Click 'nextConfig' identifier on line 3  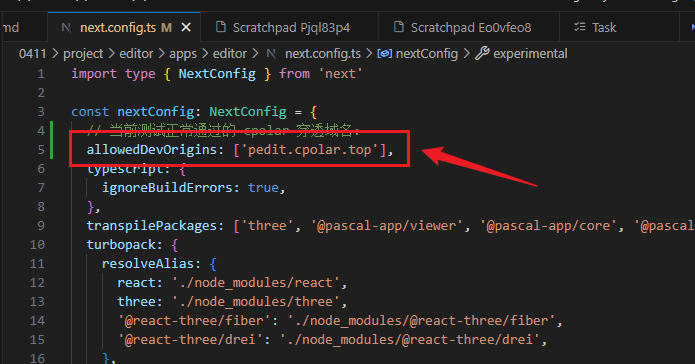155,112
